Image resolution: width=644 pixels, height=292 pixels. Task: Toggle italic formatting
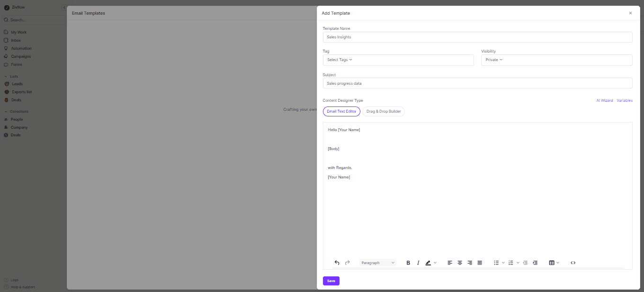pyautogui.click(x=418, y=263)
